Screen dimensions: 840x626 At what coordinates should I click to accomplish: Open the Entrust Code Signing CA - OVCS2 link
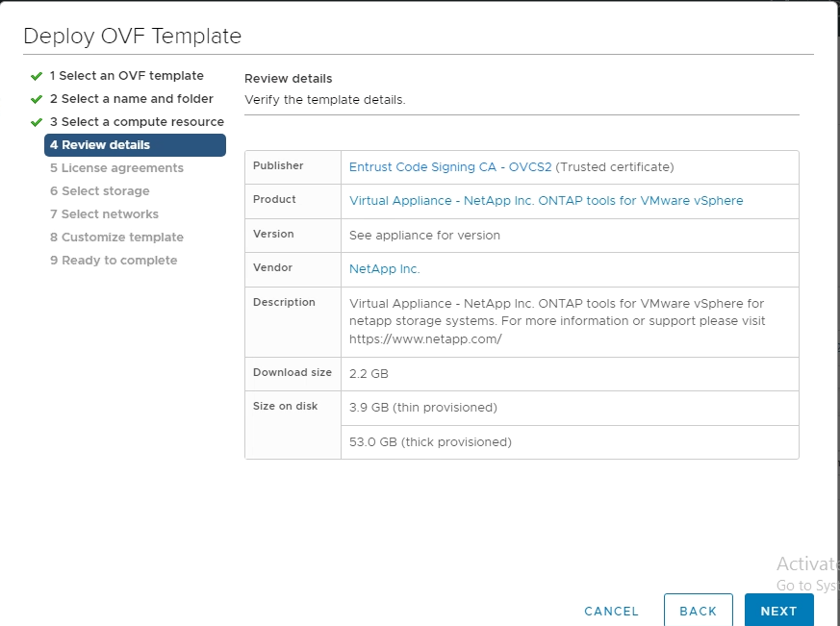[450, 167]
